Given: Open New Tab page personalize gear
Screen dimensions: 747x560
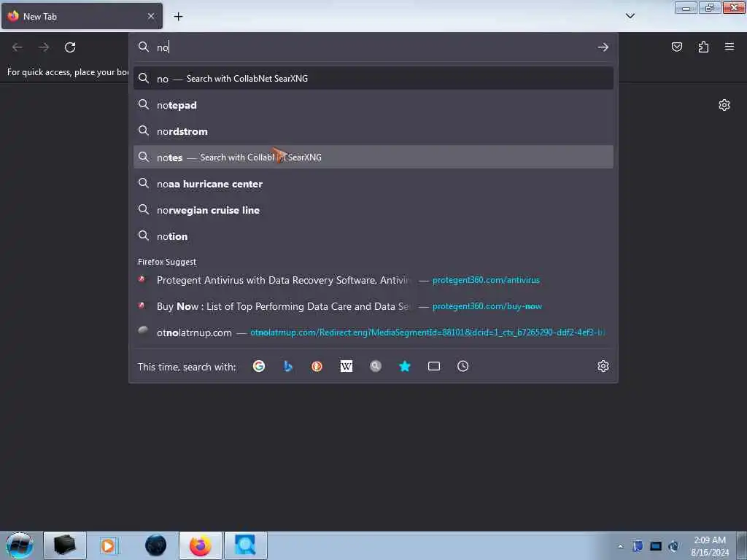Looking at the screenshot, I should click(x=724, y=105).
